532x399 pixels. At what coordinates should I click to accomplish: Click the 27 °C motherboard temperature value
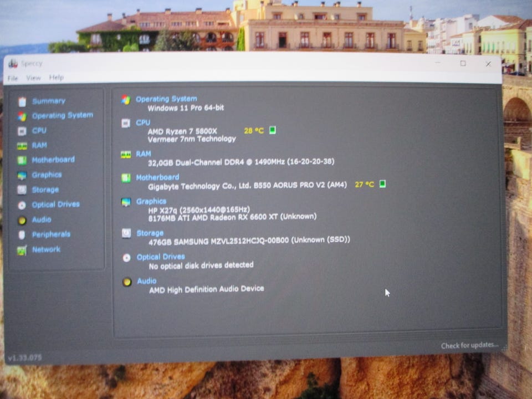coord(365,185)
